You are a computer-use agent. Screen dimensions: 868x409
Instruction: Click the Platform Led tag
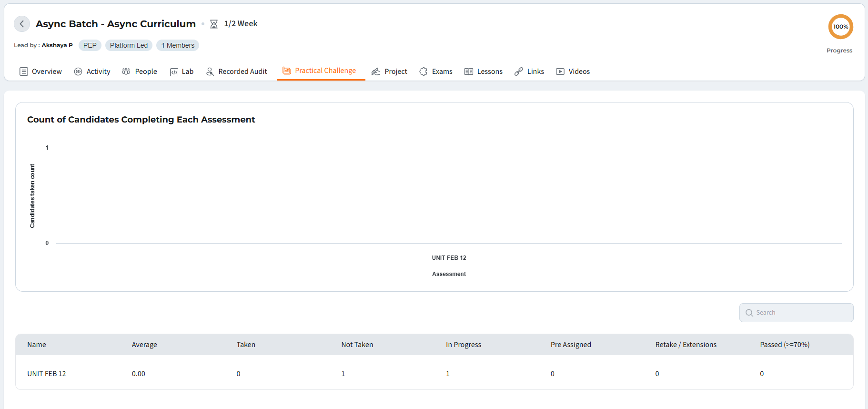tap(129, 45)
